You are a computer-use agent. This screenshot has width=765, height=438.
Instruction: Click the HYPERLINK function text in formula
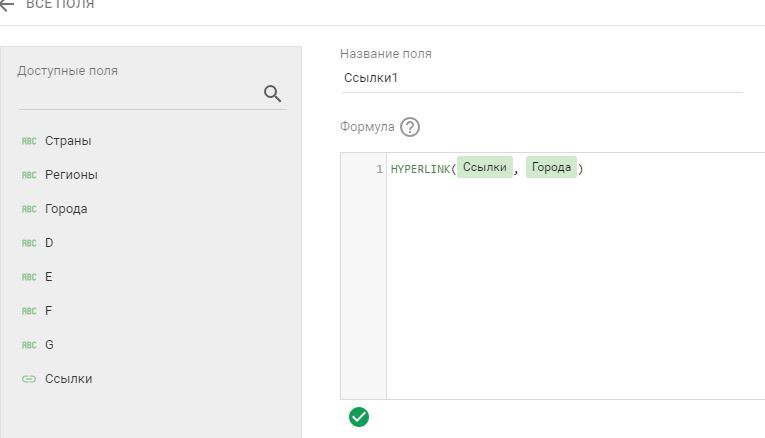[x=420, y=169]
